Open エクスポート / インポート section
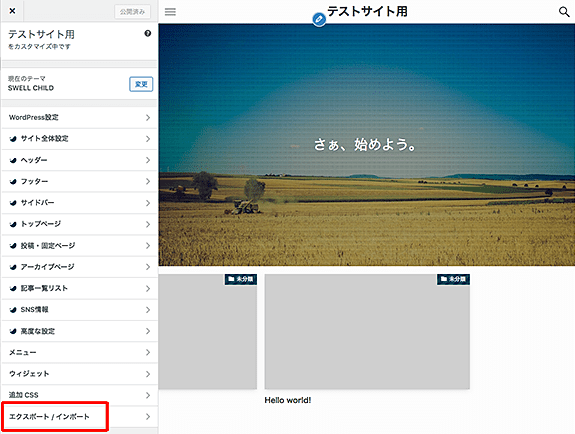Screen dimensions: 575x434 (x=80, y=416)
